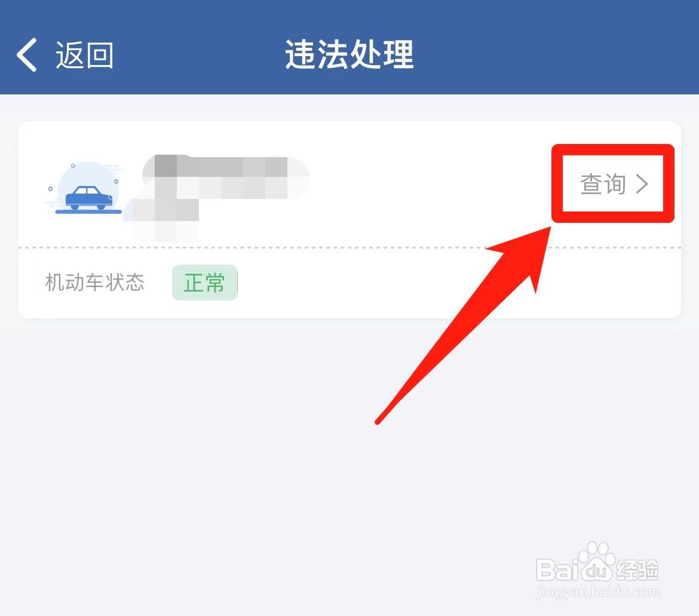699x616 pixels.
Task: Click the Bai text in the Baidu watermark
Action: point(557,569)
